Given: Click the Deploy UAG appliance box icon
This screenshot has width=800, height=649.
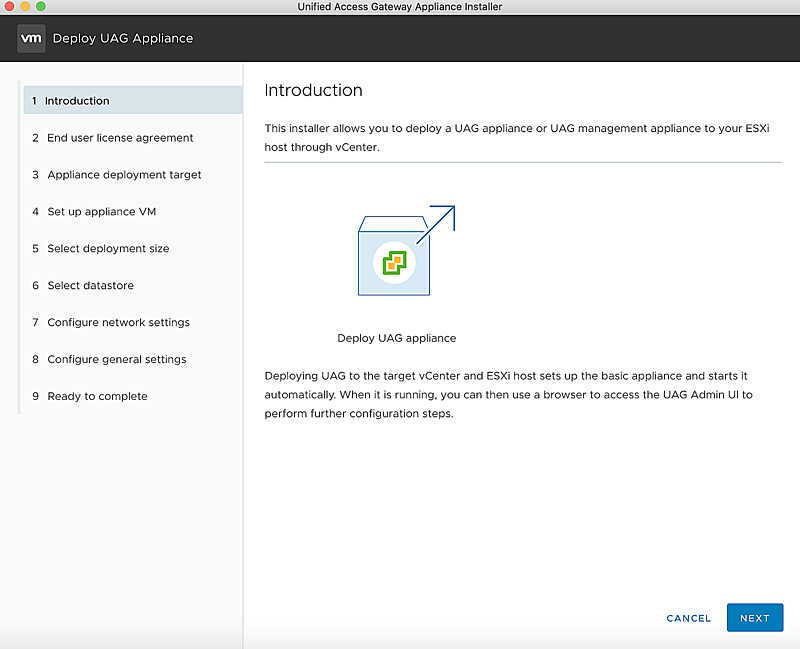Looking at the screenshot, I should (x=406, y=251).
